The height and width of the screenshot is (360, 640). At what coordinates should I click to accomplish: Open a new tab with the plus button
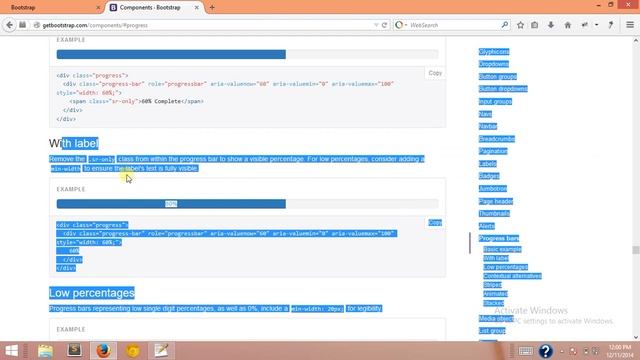tap(212, 7)
